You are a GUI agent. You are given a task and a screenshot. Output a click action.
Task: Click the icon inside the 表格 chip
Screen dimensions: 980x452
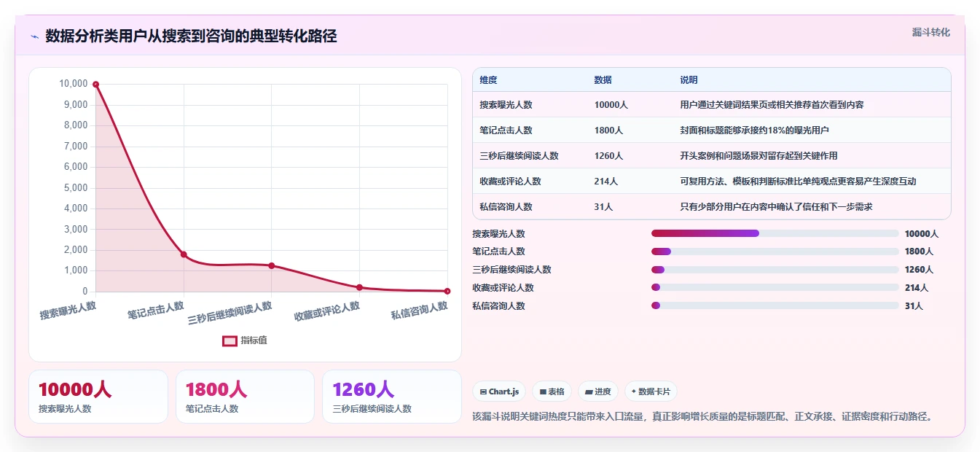[x=543, y=391]
